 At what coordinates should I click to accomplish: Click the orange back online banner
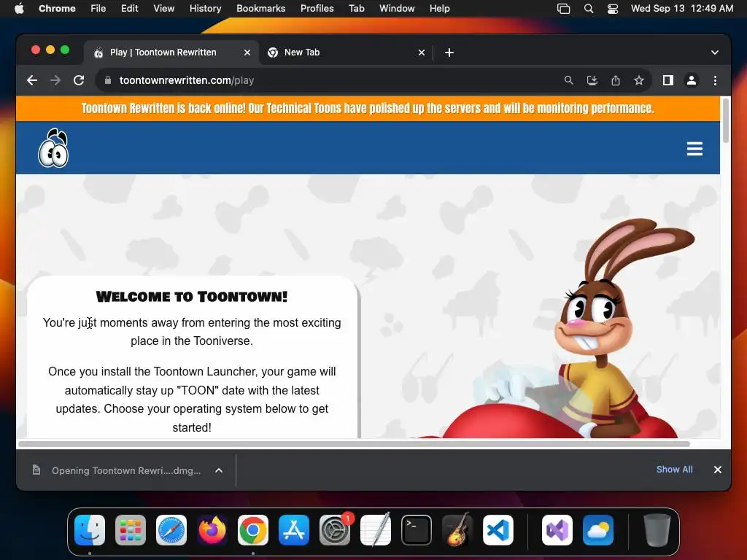click(x=368, y=109)
